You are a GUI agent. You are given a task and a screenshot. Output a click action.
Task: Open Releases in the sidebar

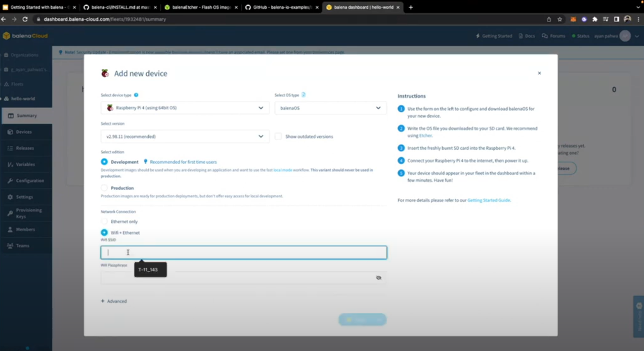26,148
